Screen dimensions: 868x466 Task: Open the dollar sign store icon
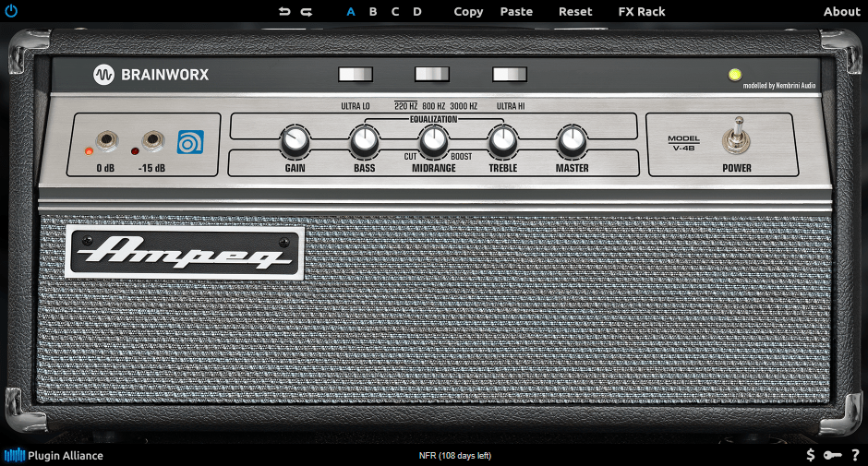[810, 455]
